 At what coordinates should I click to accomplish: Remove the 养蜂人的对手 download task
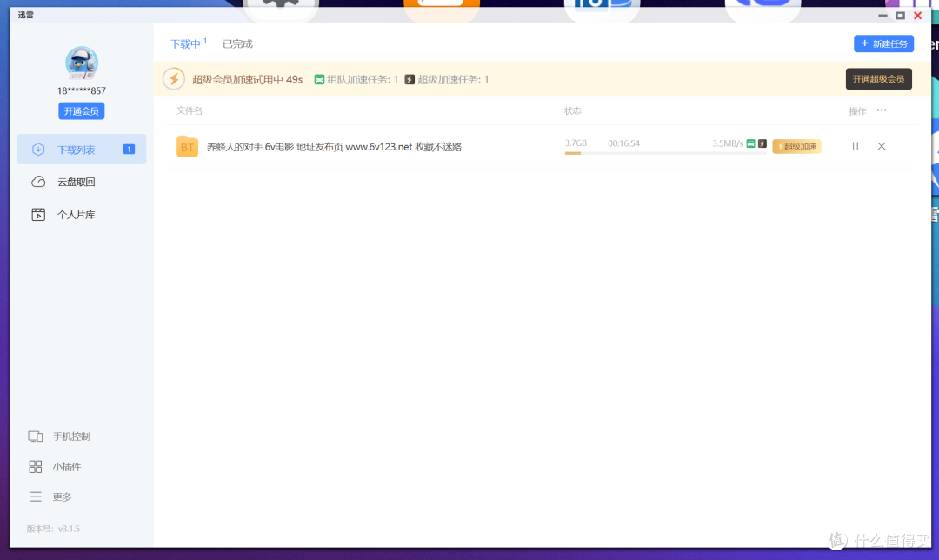pos(882,146)
